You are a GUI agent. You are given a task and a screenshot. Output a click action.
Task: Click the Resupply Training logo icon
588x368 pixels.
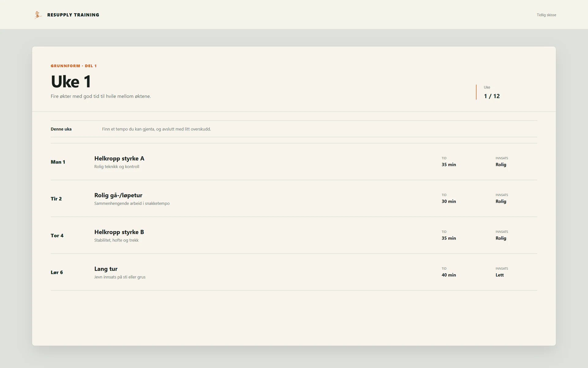point(38,15)
